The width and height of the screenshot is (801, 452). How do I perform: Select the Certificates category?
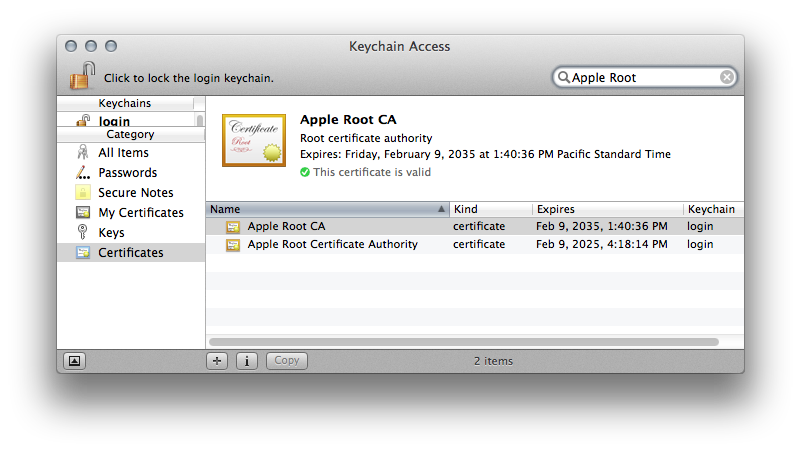click(x=130, y=253)
